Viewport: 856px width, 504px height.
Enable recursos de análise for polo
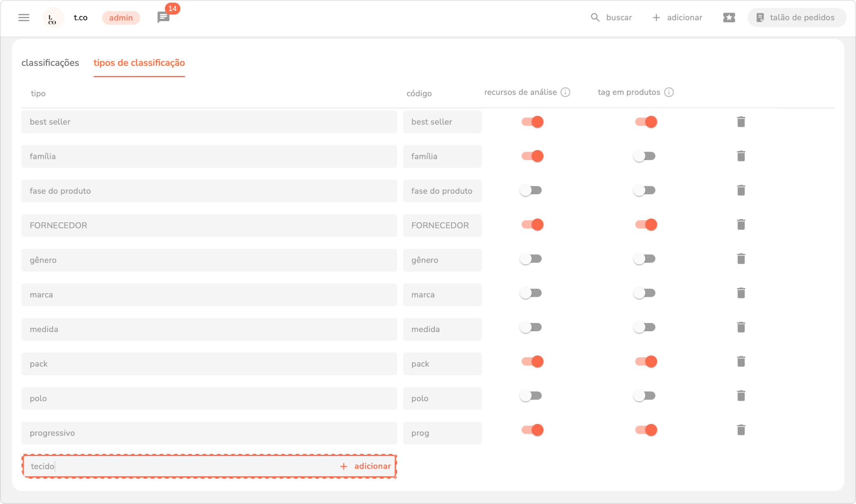tap(531, 396)
